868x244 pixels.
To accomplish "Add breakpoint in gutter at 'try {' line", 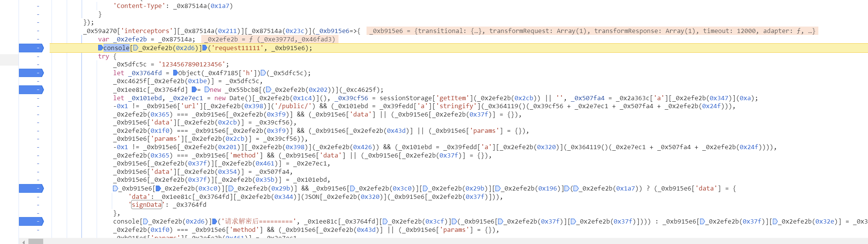I will tap(38, 56).
